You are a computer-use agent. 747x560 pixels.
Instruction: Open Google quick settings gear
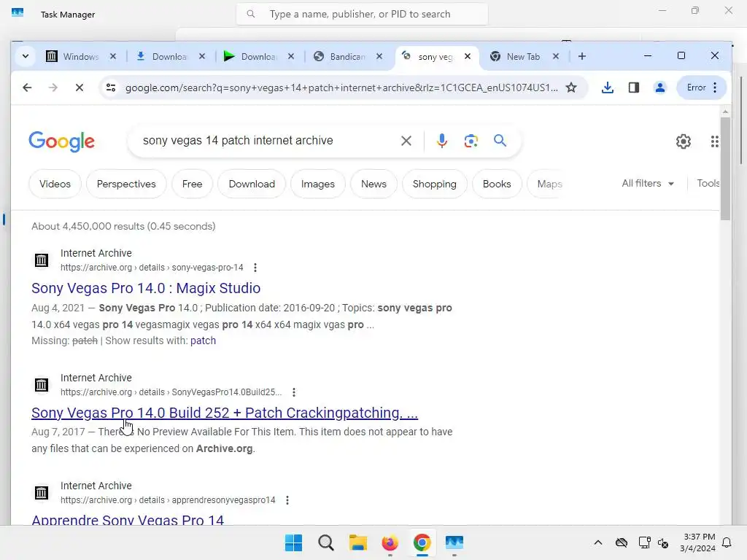coord(683,141)
